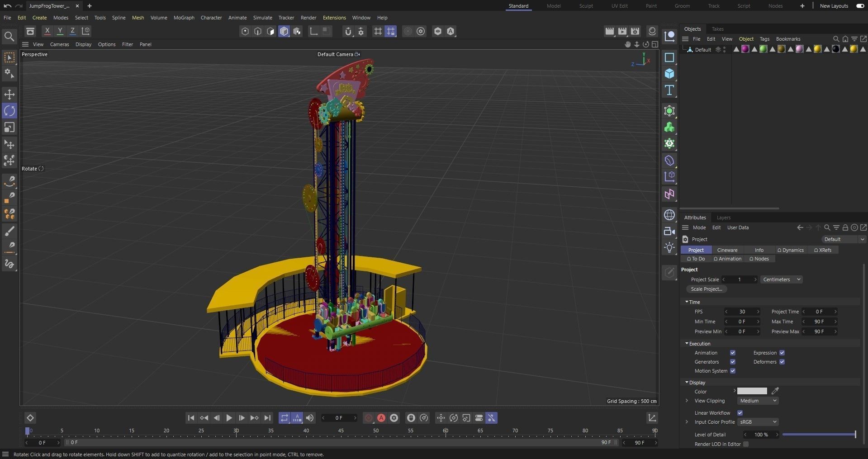868x459 pixels.
Task: Click the autokeying red A button
Action: (x=381, y=418)
